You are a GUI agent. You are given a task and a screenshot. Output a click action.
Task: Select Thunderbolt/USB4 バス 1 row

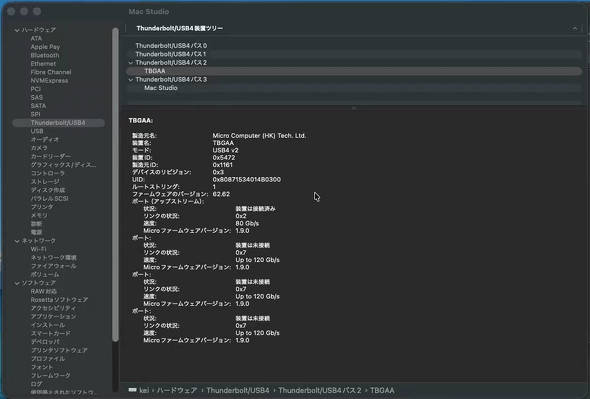tap(354, 54)
